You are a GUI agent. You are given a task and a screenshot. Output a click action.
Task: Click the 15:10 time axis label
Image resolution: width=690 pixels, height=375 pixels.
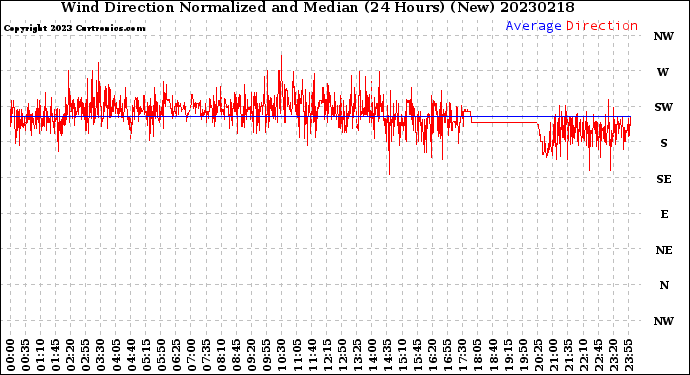click(402, 355)
